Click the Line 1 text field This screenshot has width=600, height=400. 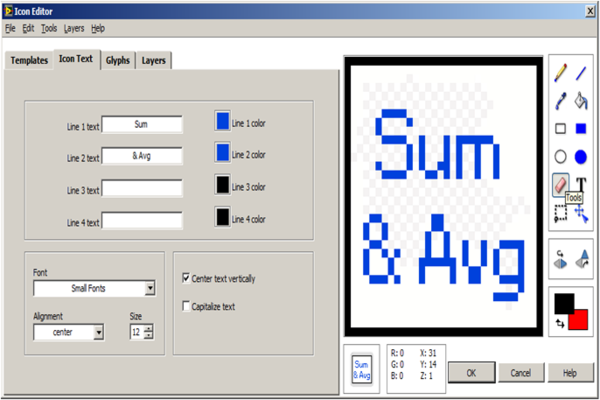(x=142, y=124)
